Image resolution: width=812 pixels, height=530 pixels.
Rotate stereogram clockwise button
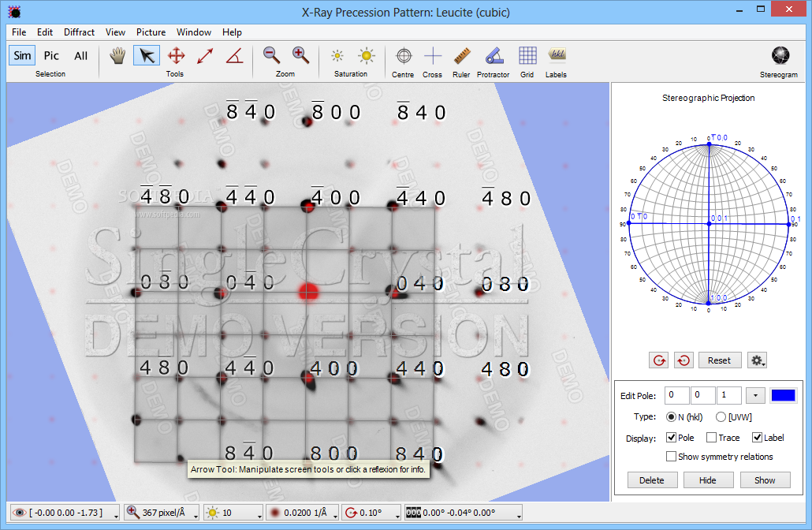tap(659, 360)
